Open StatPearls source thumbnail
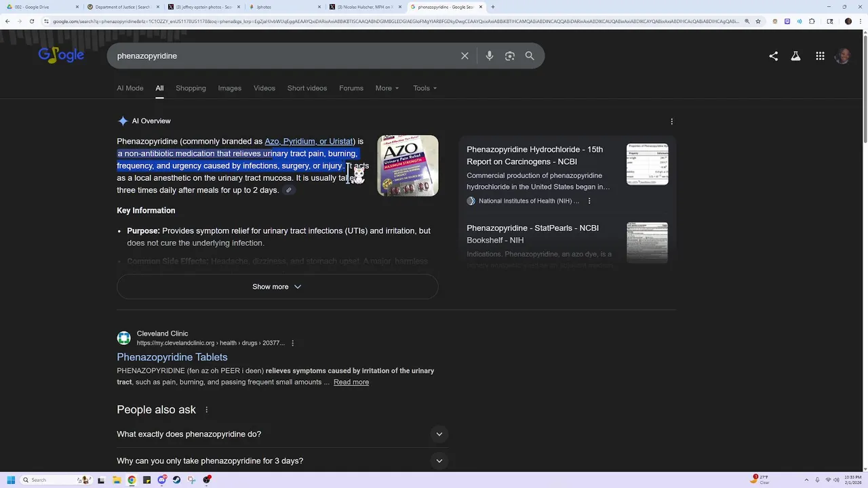Screen dimensions: 868x488 coord(647,242)
